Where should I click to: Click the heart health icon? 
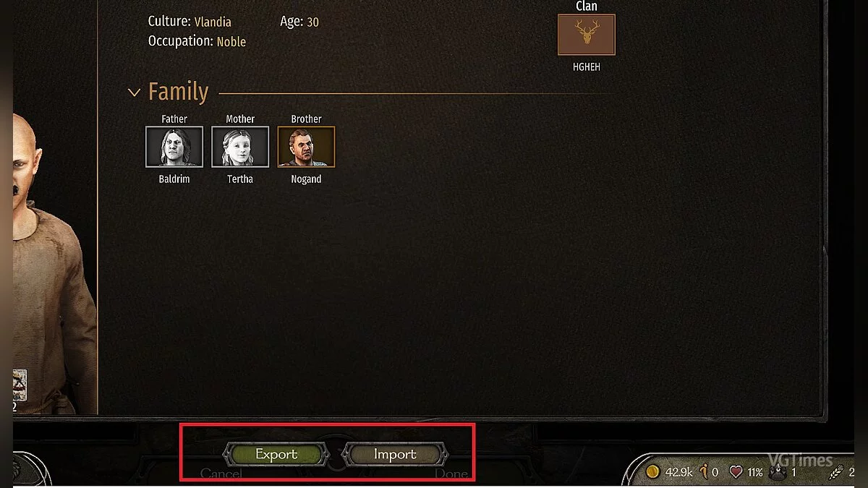click(x=736, y=472)
